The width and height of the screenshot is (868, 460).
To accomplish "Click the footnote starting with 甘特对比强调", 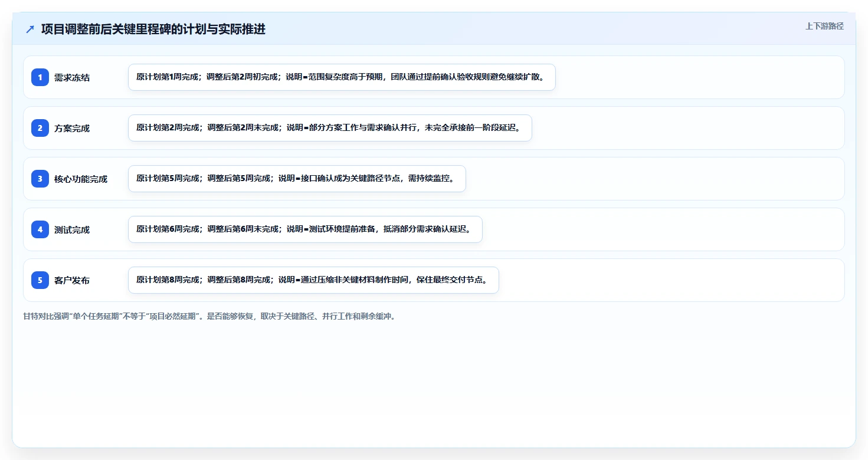I will tap(209, 316).
